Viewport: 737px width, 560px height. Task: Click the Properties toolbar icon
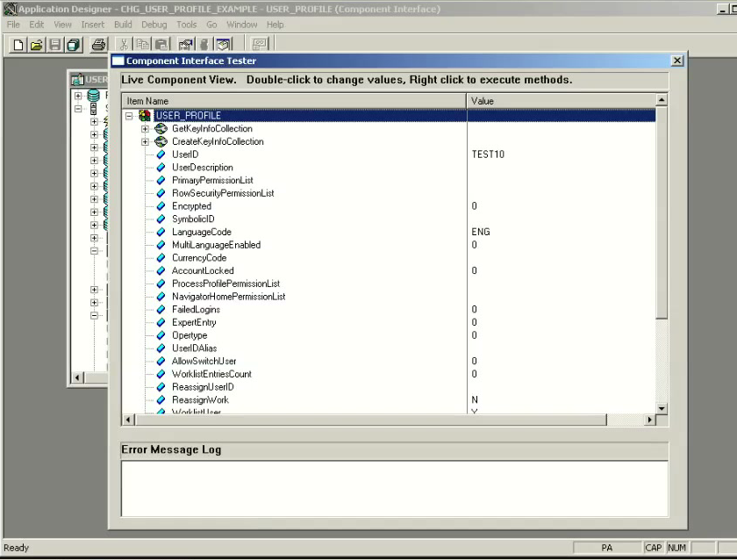point(186,45)
